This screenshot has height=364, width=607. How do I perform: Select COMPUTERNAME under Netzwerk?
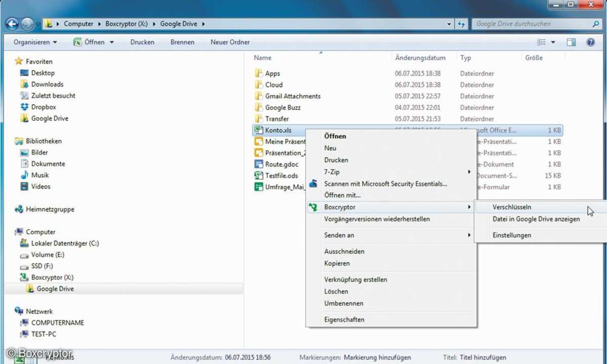point(58,323)
